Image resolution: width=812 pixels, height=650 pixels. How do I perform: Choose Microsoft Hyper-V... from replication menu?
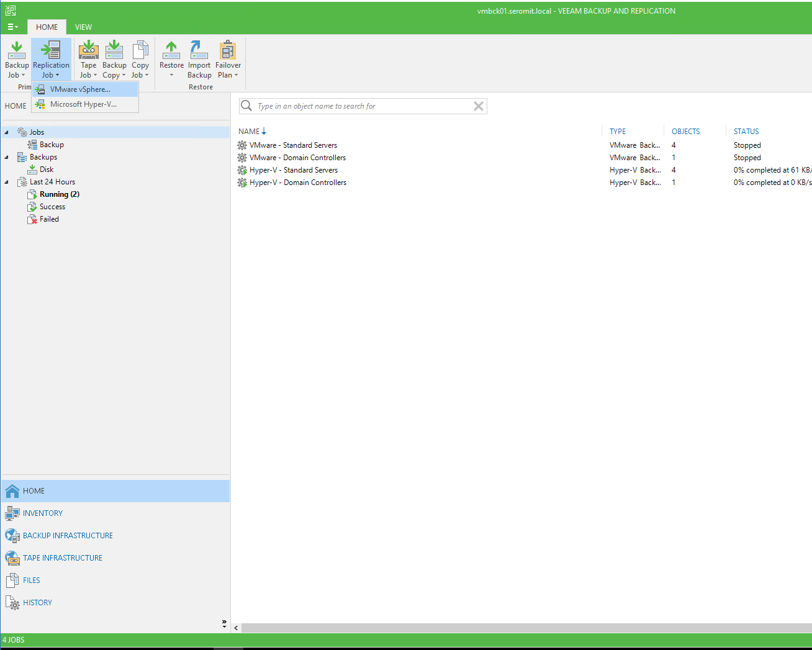point(85,104)
